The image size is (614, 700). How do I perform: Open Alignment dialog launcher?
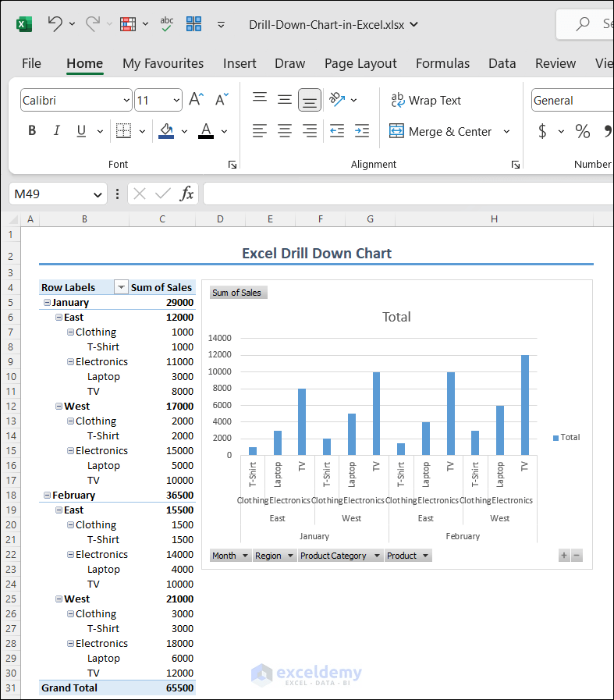(x=516, y=165)
